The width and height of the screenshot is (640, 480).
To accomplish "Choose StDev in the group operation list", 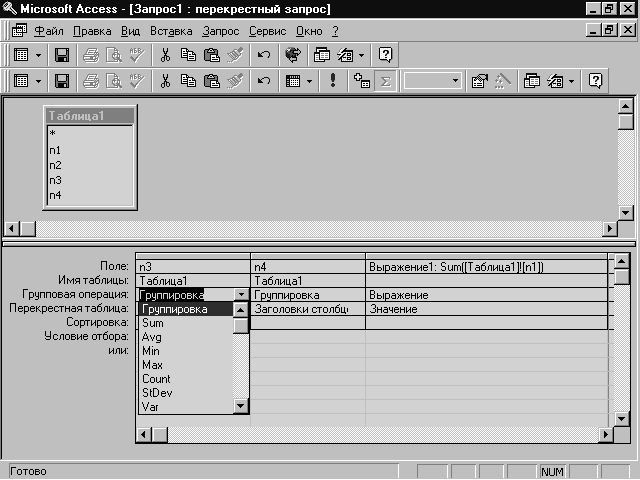I will (x=186, y=393).
